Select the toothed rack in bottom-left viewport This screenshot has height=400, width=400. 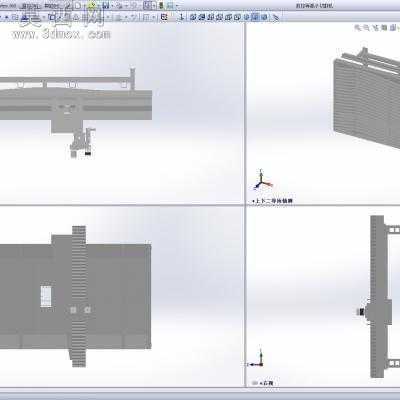point(79,296)
